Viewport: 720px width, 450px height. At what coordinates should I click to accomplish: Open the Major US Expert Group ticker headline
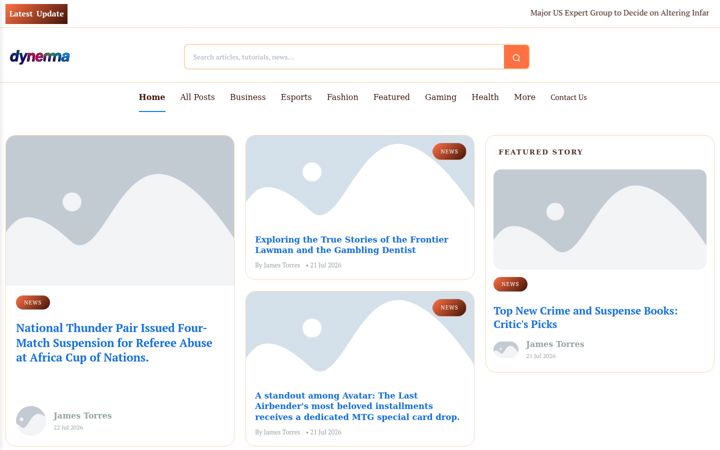click(x=619, y=13)
